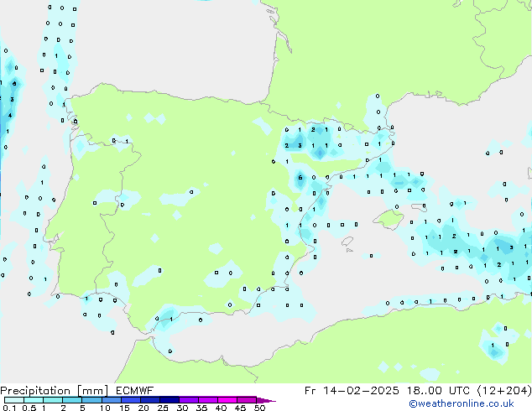This screenshot has height=411, width=532.
Task: Click the '35' legend scale label
Action: point(201,408)
